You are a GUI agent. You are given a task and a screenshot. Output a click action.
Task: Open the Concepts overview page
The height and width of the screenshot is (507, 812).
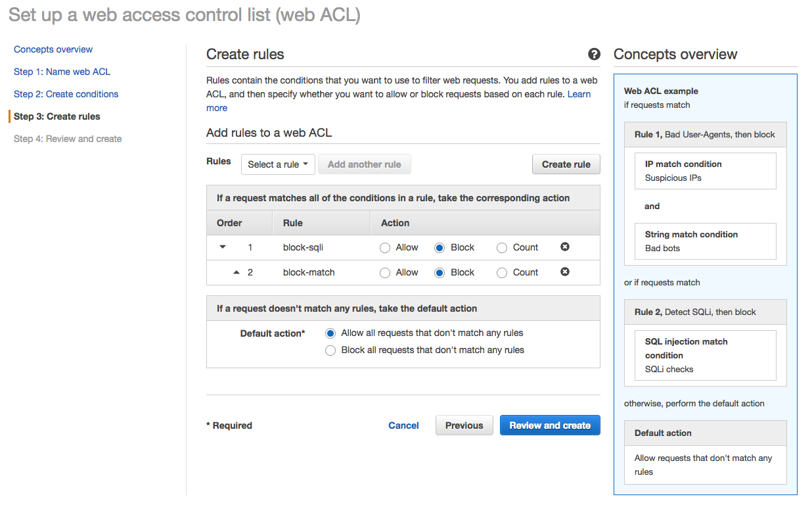click(x=53, y=49)
